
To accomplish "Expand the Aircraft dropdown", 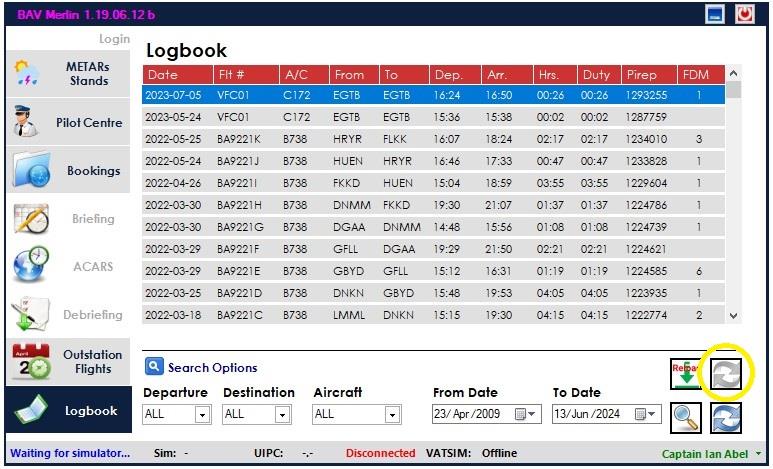I will [392, 415].
